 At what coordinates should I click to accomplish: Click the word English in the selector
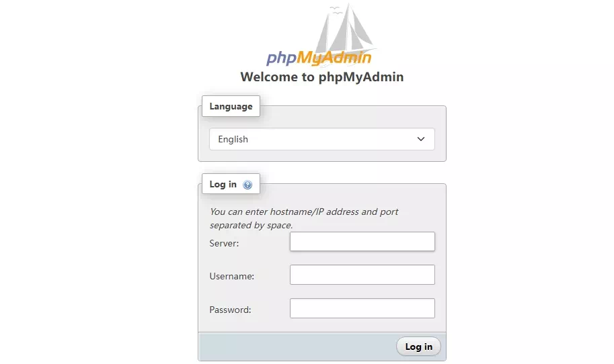coord(233,139)
